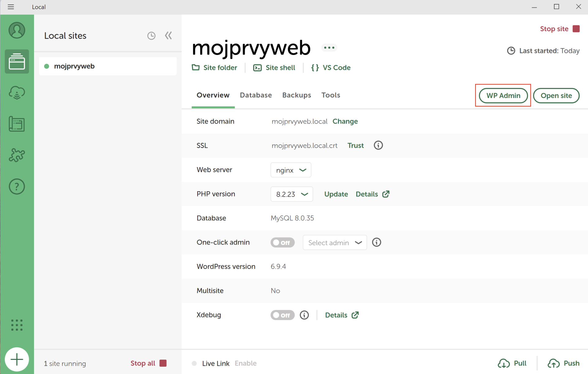Select the Local sites sidebar icon
588x374 pixels.
[17, 61]
